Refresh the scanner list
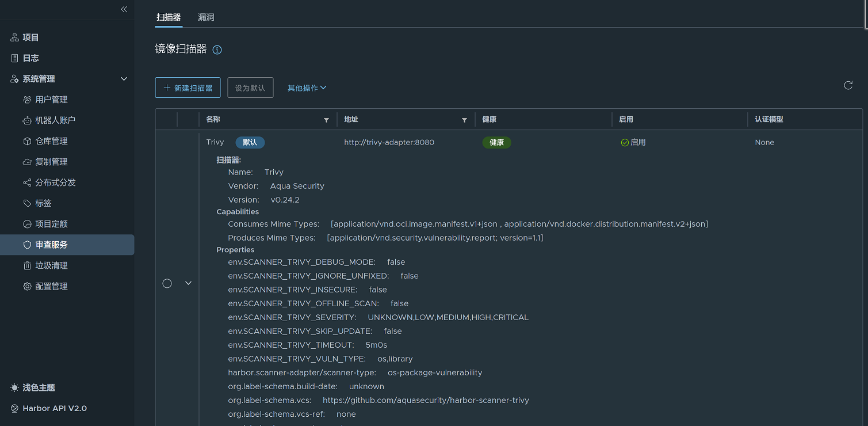Image resolution: width=868 pixels, height=426 pixels. click(848, 86)
